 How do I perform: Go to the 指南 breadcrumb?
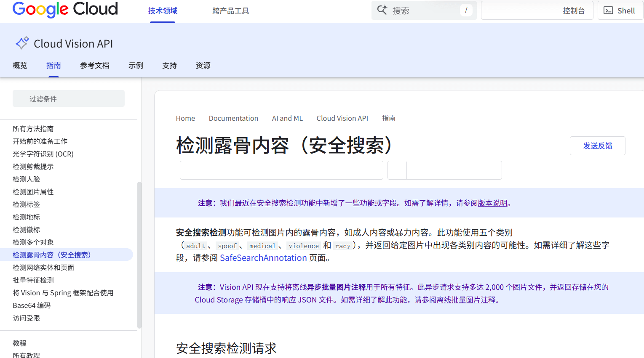(389, 119)
